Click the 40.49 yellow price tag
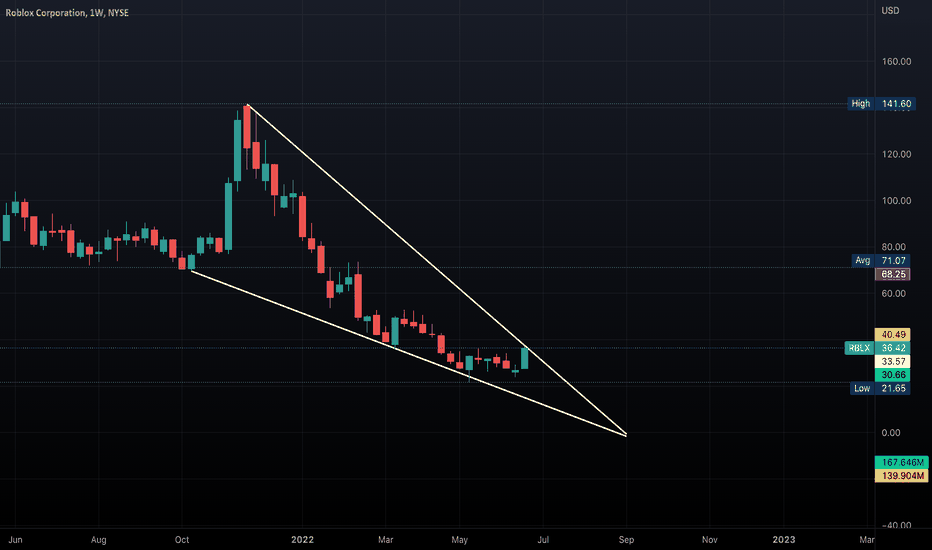The image size is (932, 550). coord(893,335)
